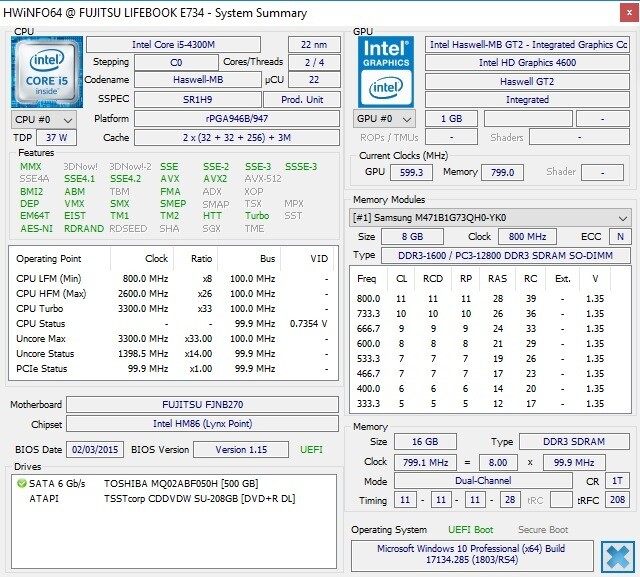The height and width of the screenshot is (577, 640).
Task: Open the GPU #0 selector dropdown
Action: coord(384,119)
